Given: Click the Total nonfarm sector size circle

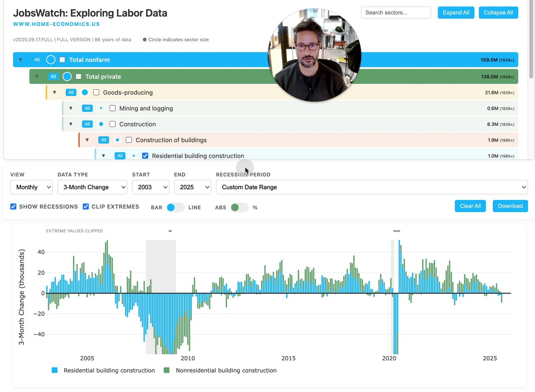Looking at the screenshot, I should 51,60.
